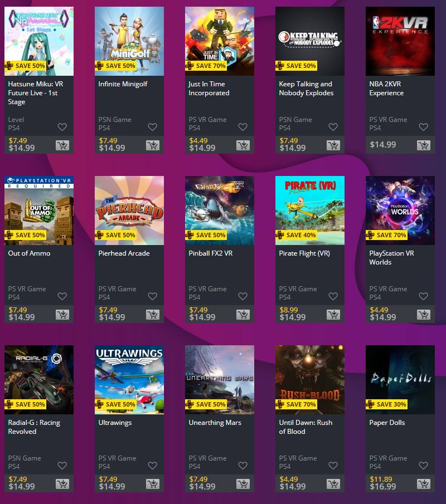The image size is (446, 504).
Task: Add Hatsune Miku VR Future Live to cart
Action: (62, 145)
